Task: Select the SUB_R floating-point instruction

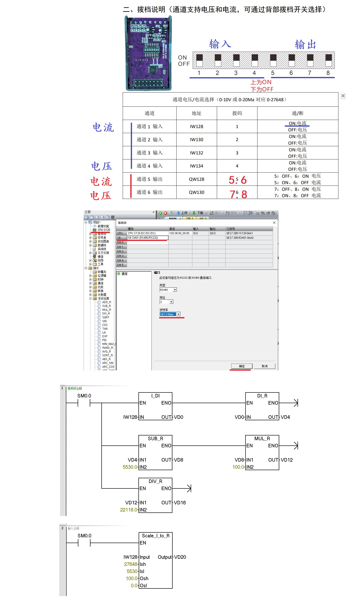Action: tap(106, 306)
